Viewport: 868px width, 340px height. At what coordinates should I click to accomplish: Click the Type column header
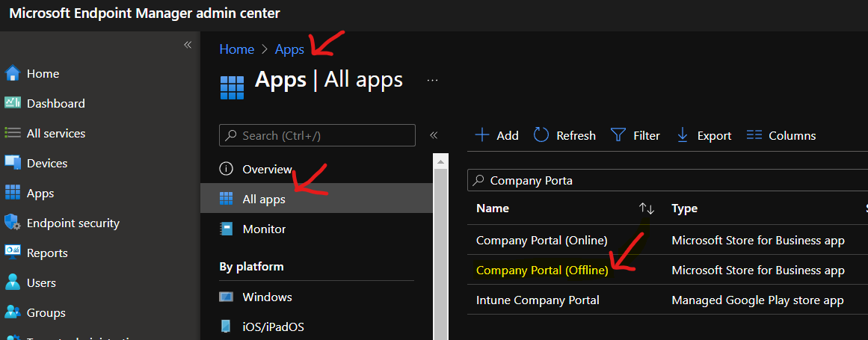tap(684, 208)
